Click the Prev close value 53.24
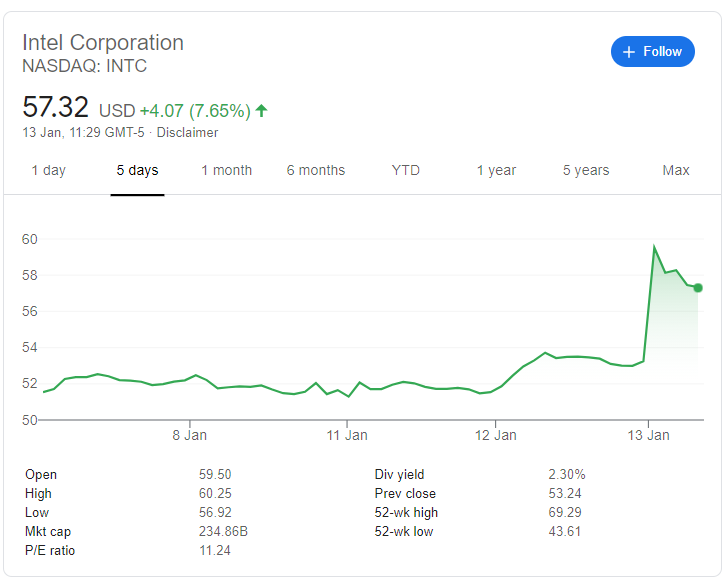This screenshot has height=588, width=727. click(565, 493)
